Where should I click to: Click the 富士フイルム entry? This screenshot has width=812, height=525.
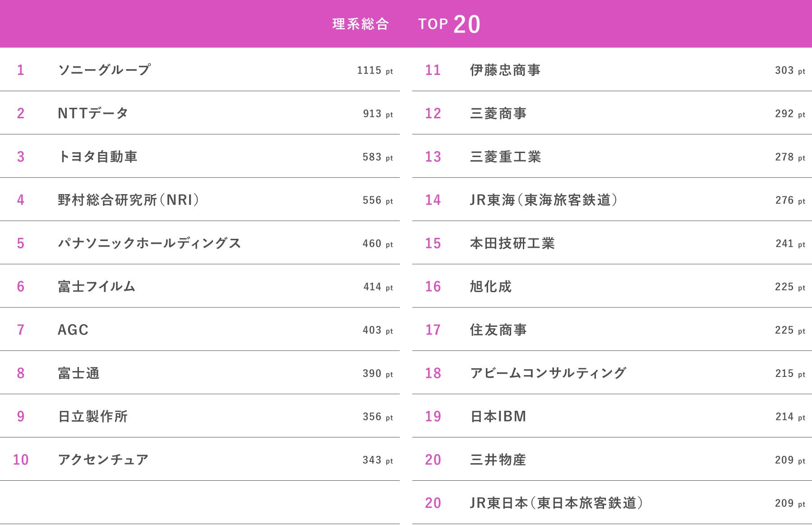coord(97,287)
